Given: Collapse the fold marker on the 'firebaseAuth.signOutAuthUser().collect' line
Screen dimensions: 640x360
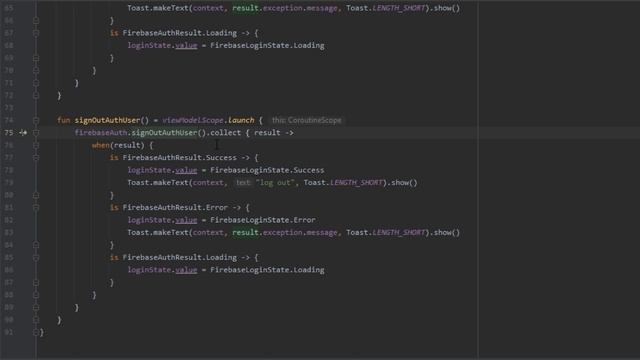Looking at the screenshot, I should [x=36, y=133].
